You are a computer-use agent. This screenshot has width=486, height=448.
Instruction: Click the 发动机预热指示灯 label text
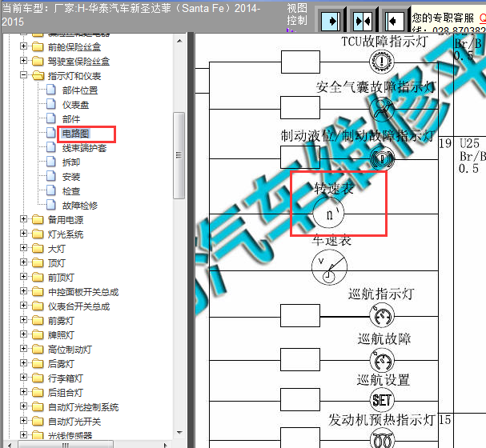[382, 420]
